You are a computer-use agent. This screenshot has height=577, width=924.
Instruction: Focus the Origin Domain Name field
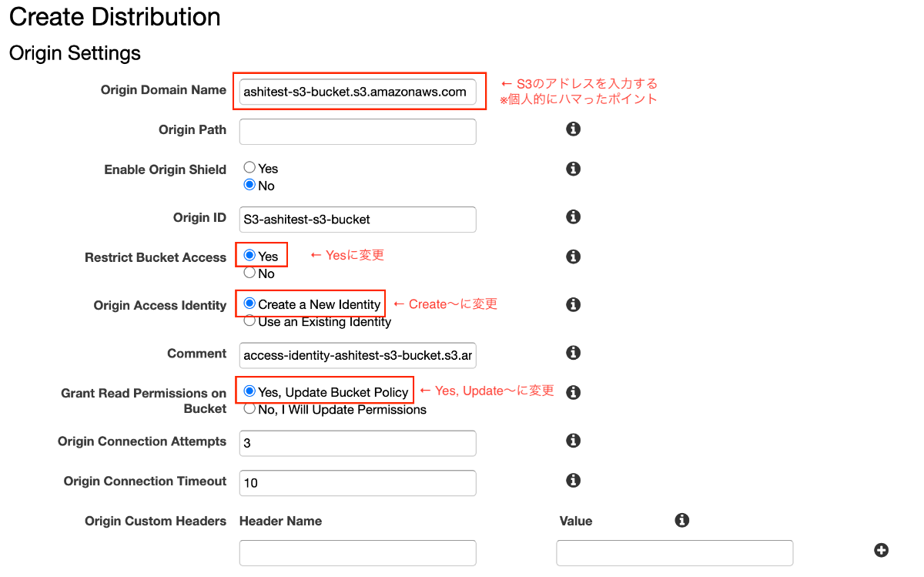pyautogui.click(x=357, y=92)
